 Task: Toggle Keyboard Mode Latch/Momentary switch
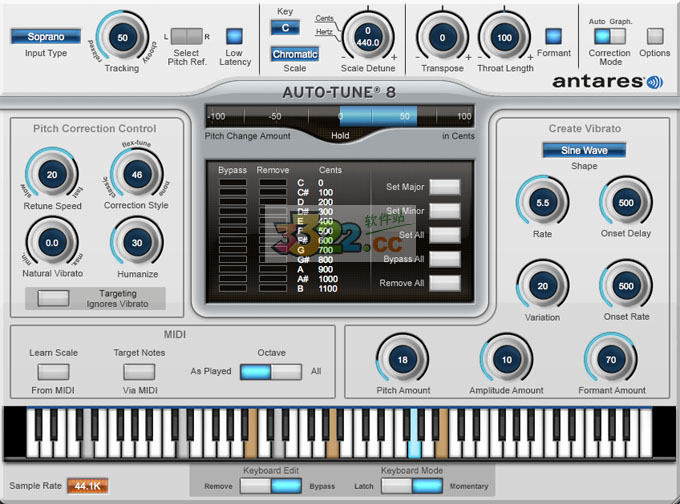coord(412,486)
